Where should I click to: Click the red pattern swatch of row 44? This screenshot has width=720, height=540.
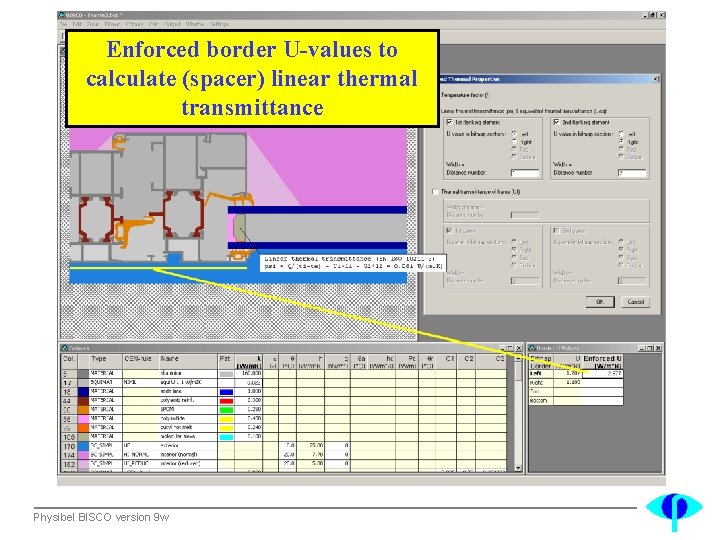pyautogui.click(x=226, y=401)
